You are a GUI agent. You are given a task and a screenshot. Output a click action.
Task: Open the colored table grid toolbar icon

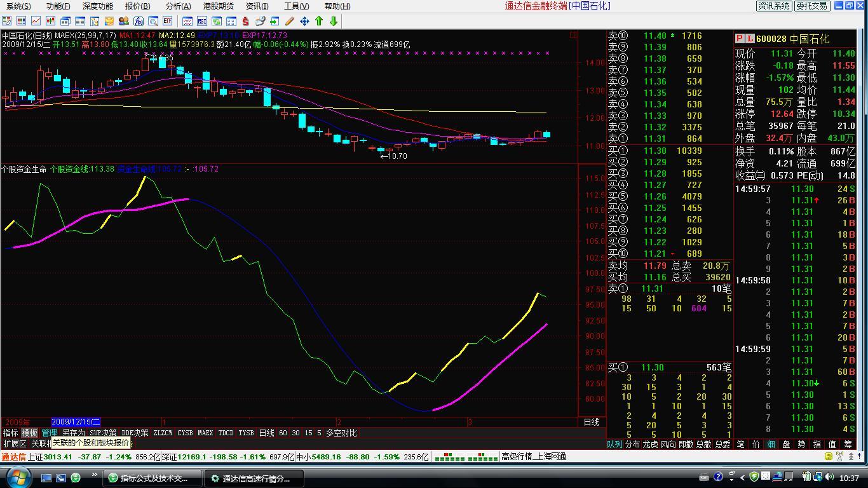click(21, 21)
